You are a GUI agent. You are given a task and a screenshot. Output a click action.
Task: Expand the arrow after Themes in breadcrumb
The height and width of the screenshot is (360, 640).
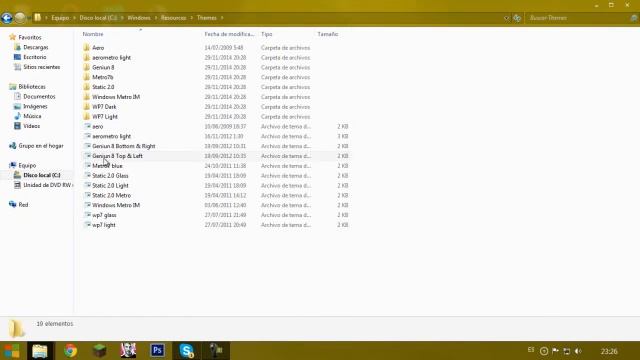coord(222,18)
